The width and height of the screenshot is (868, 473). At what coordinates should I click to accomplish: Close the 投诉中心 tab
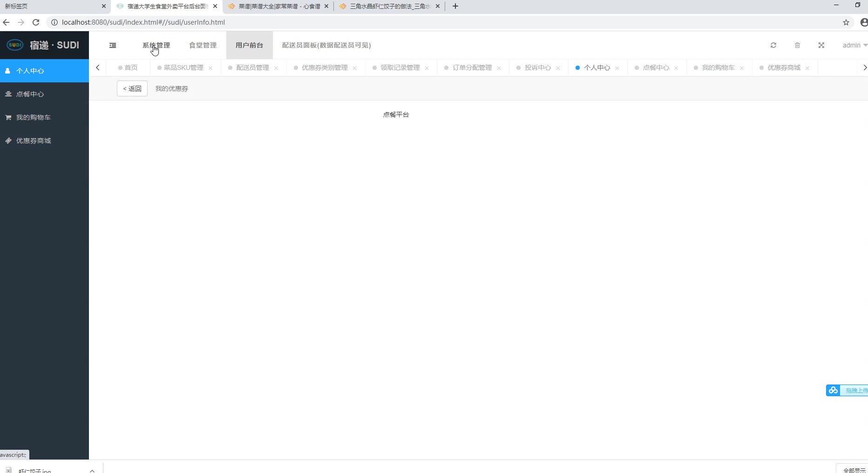point(558,68)
